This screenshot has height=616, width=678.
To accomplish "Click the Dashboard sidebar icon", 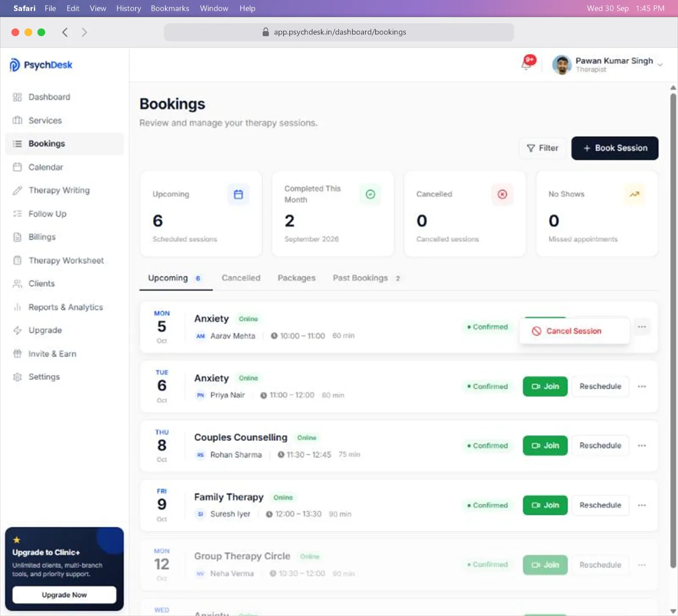I will [18, 97].
